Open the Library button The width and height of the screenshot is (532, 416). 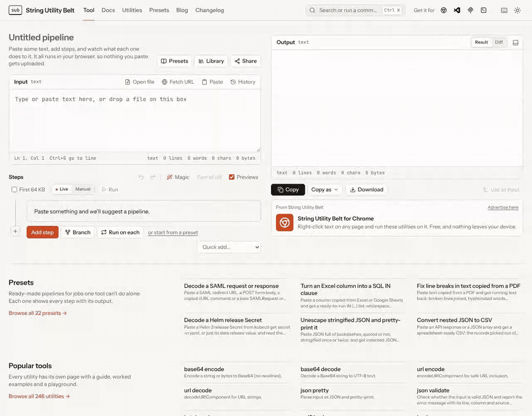(211, 61)
